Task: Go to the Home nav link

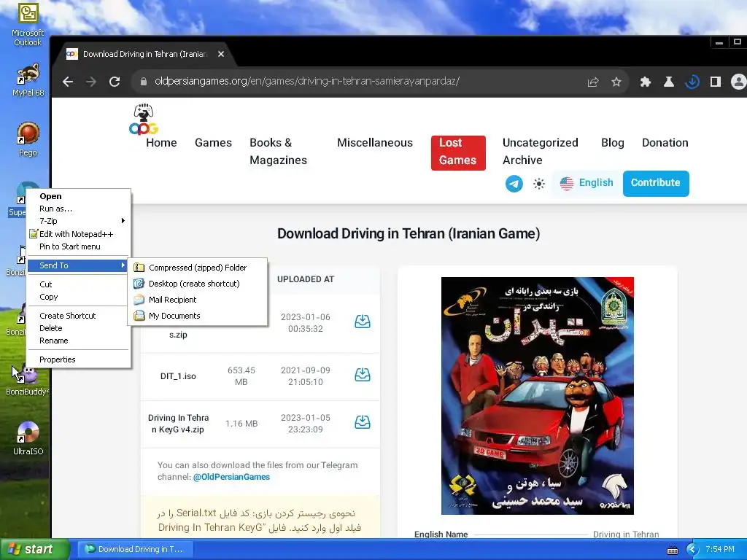Action: (161, 142)
